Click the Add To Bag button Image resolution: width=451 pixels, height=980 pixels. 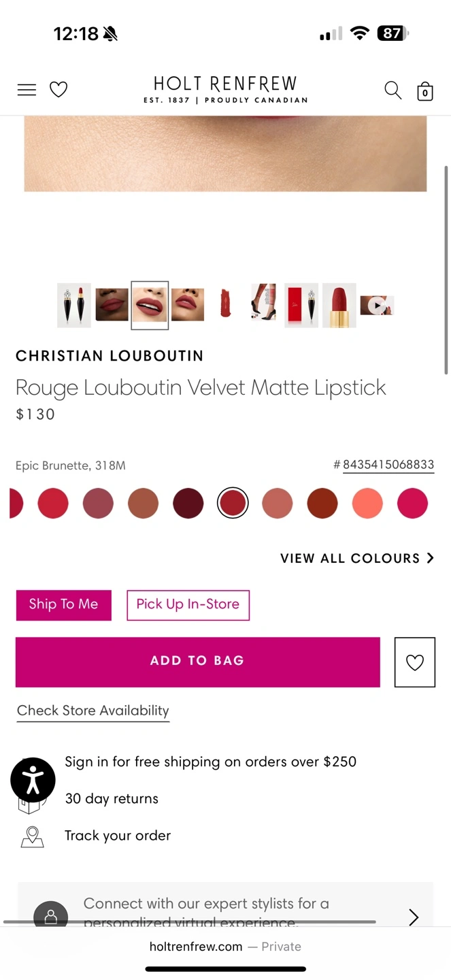197,661
